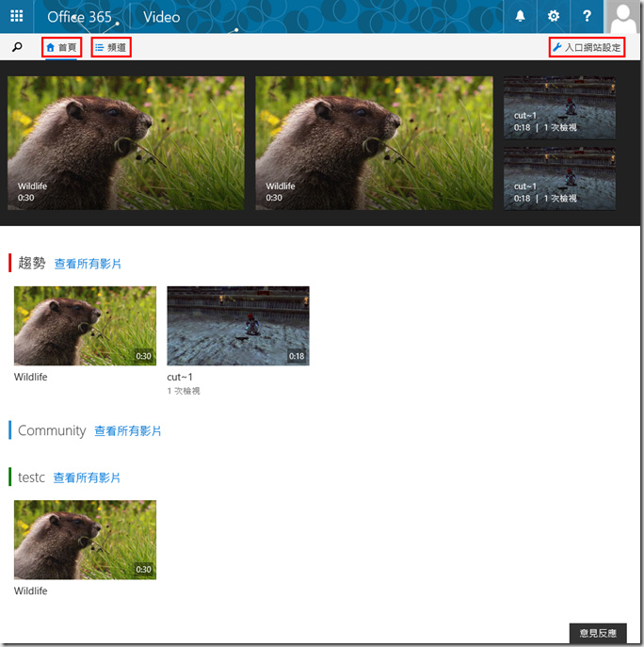Open the settings gear menu
The height and width of the screenshot is (647, 644).
click(x=554, y=16)
